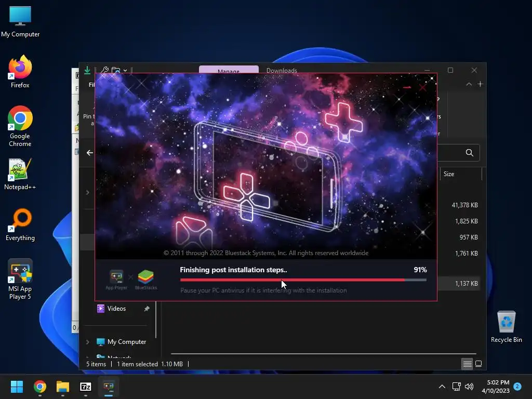Viewport: 532px width, 399px height.
Task: Expand the My Computer tree node
Action: click(87, 342)
